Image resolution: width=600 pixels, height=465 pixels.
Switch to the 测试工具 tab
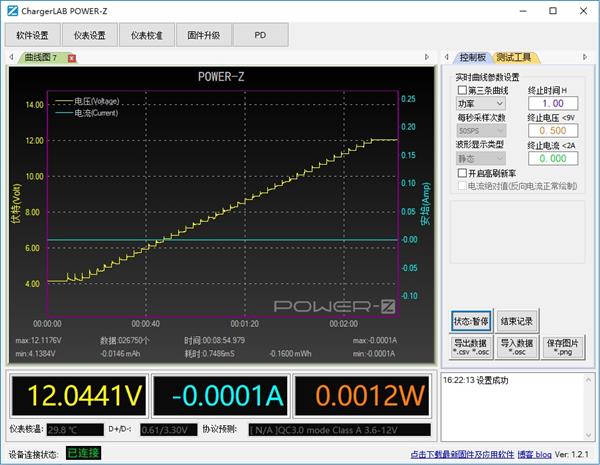click(x=514, y=57)
